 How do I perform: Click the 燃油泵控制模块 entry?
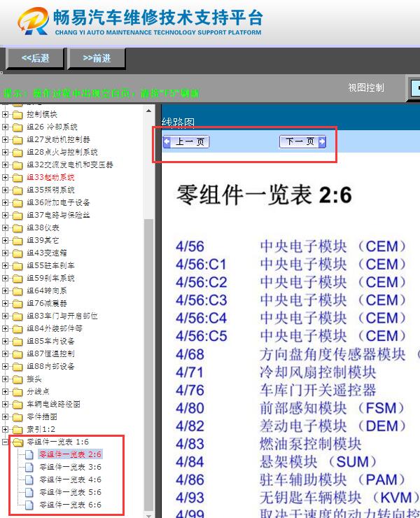pyautogui.click(x=310, y=444)
